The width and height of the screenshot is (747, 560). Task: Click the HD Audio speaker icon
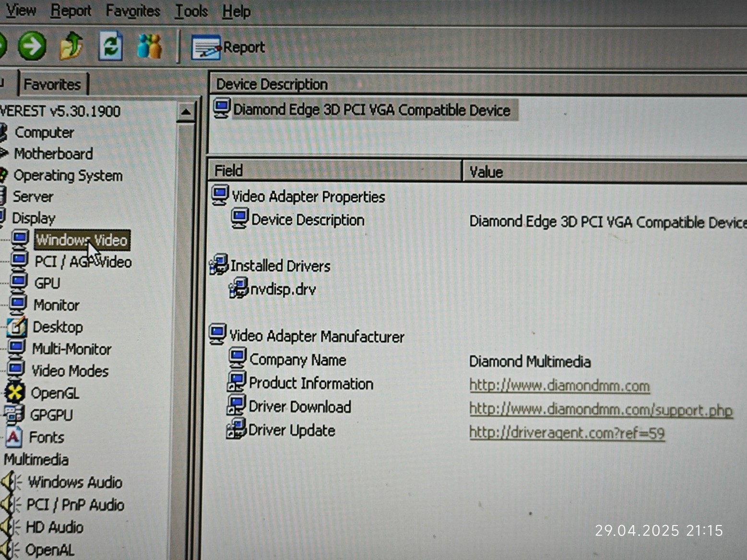(x=10, y=526)
